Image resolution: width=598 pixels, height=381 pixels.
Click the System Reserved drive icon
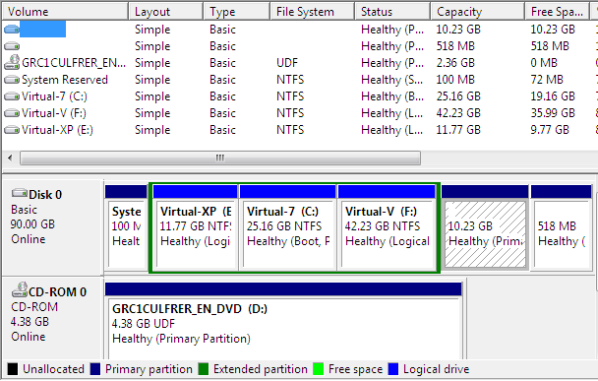click(x=12, y=80)
